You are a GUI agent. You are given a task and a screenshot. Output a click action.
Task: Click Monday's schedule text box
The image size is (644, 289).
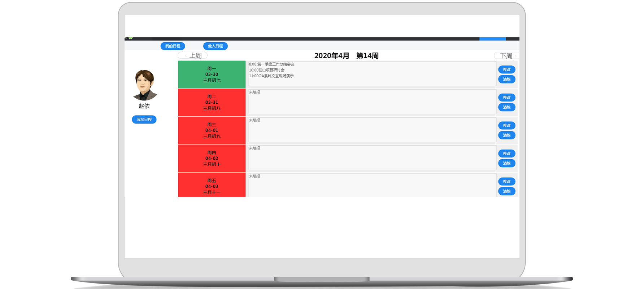[372, 74]
